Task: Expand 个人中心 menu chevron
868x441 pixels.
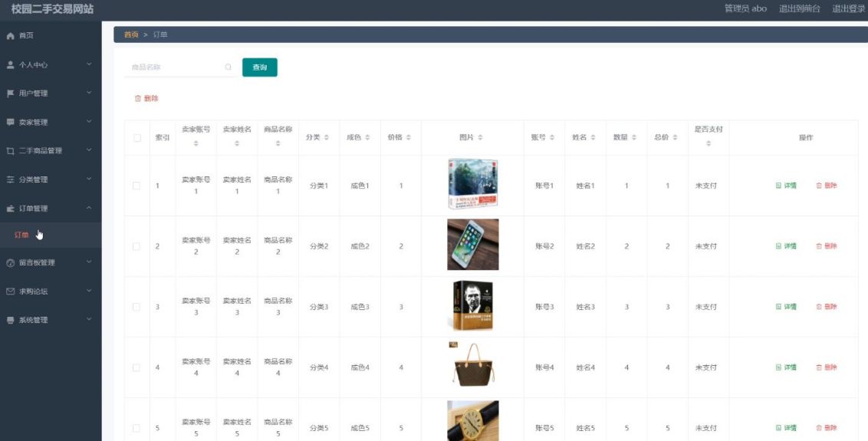Action: (x=89, y=64)
